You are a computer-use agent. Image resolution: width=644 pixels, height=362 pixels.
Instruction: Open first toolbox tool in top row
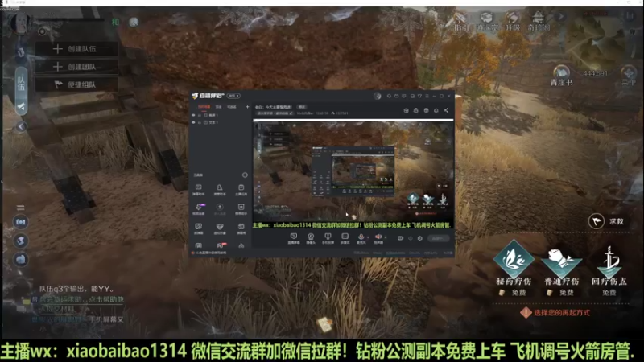pyautogui.click(x=198, y=190)
